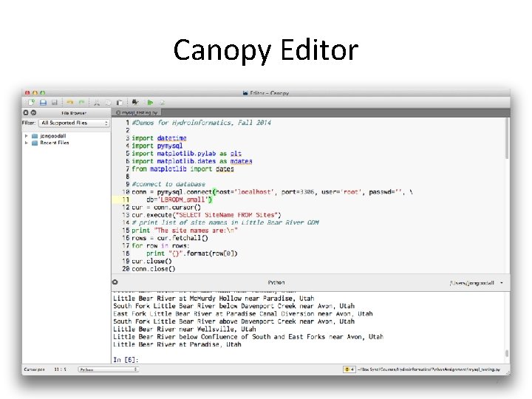Viewport: 532px width, 399px height.
Task: Click the Cursor pos value 11 : 5
Action: tap(60, 369)
